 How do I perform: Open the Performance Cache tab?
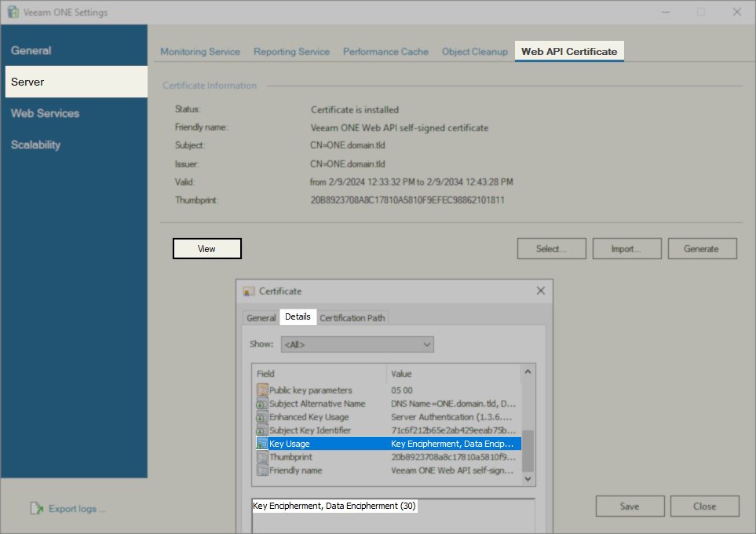click(385, 52)
